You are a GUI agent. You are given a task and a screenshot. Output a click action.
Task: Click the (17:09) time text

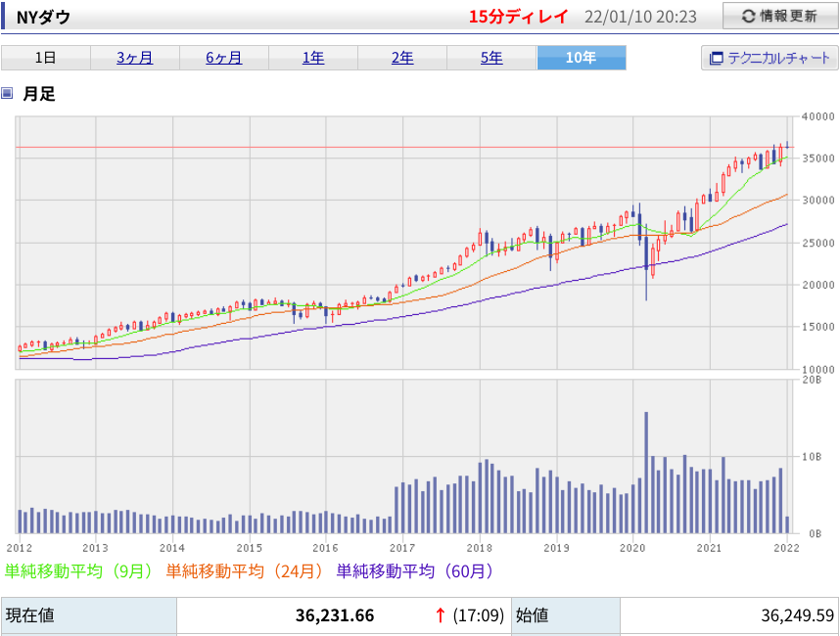click(479, 615)
